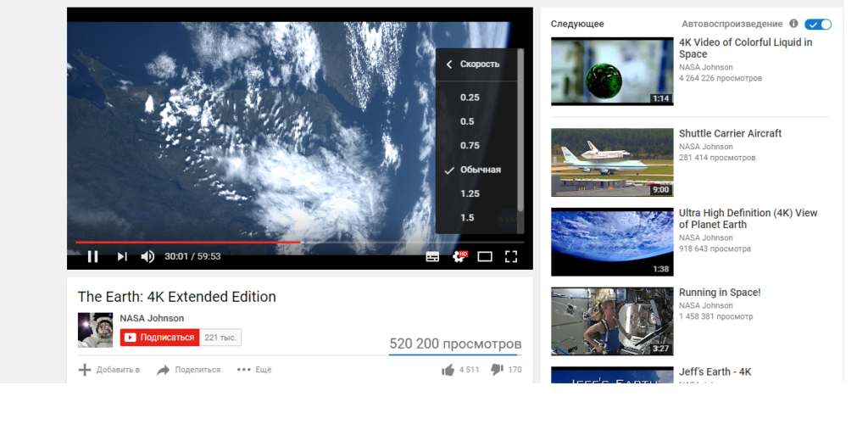Image resolution: width=868 pixels, height=430 pixels.
Task: Open thumbnail of Colorful Liquid in Space
Action: [612, 71]
